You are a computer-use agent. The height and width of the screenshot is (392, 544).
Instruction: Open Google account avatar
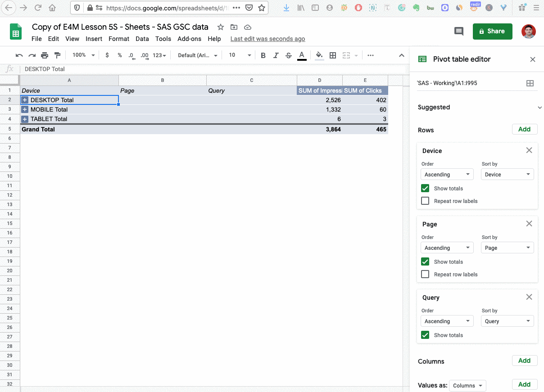click(529, 31)
